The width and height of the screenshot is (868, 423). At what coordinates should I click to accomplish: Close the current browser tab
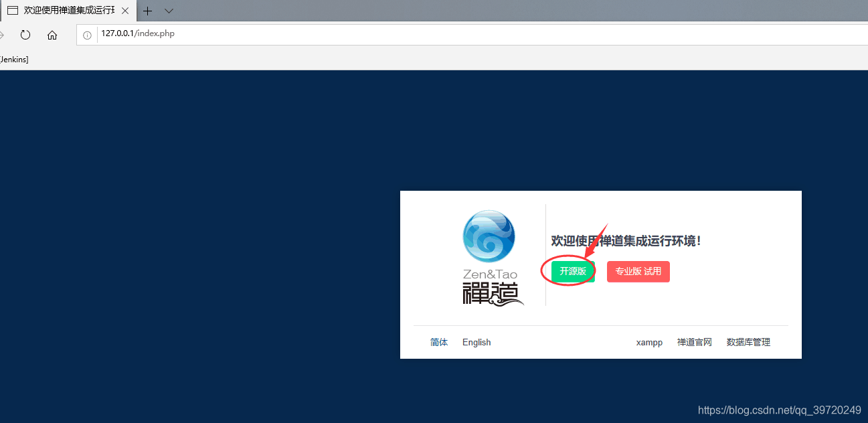point(124,11)
